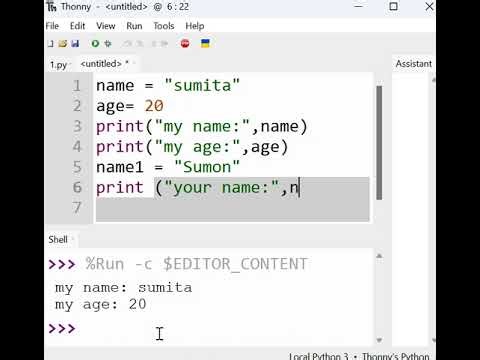480x360 pixels.
Task: Open the File menu
Action: click(52, 26)
